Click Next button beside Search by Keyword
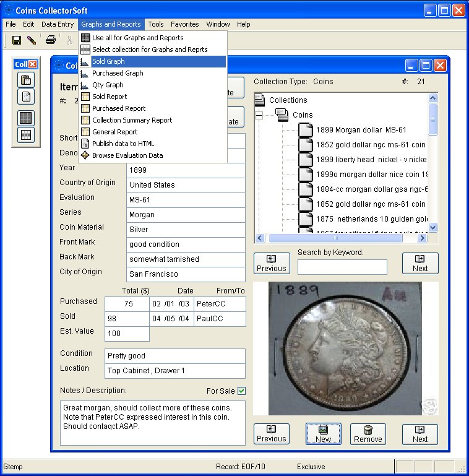Screen dimensions: 469x476 [420, 264]
